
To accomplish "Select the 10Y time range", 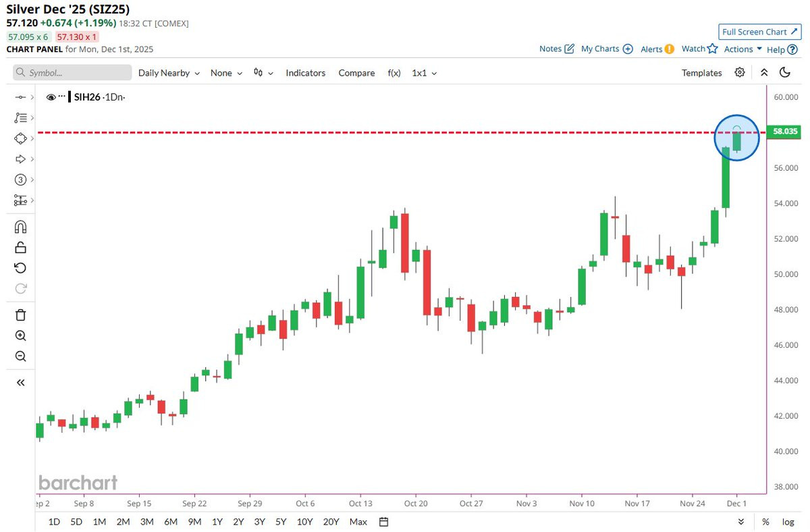I will 304,521.
